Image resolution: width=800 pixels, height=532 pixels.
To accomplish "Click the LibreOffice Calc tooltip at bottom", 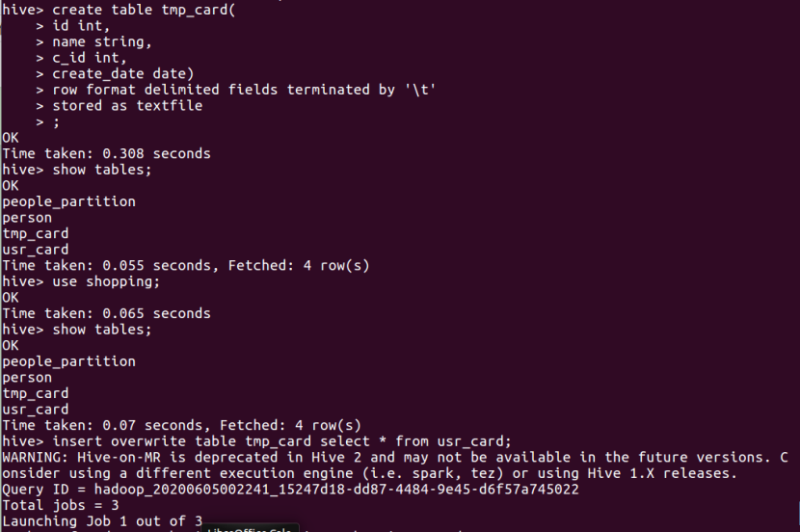I will pos(251,527).
